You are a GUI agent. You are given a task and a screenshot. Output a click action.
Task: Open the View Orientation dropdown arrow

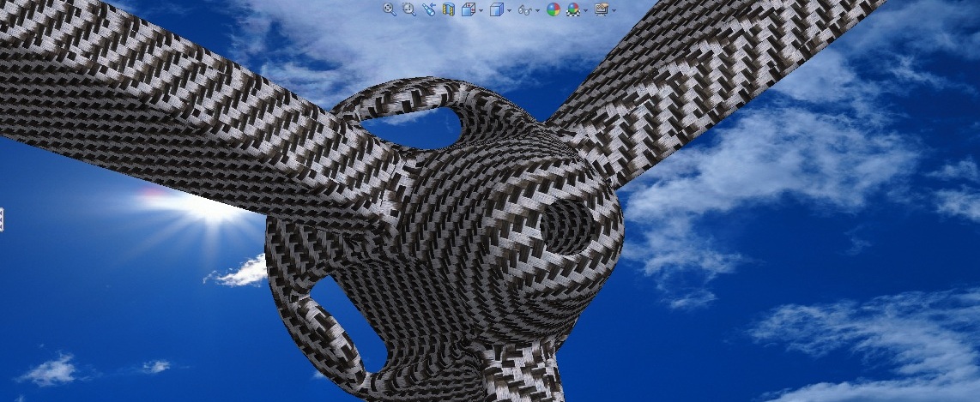[481, 10]
